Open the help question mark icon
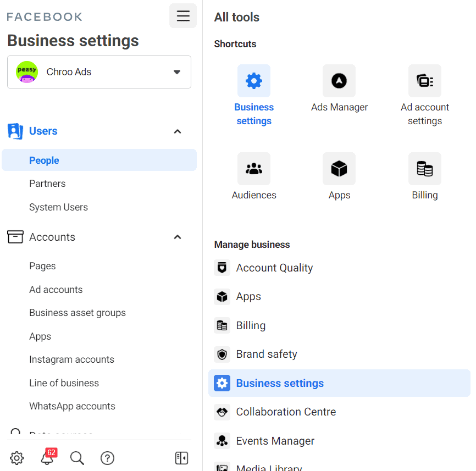Screen dimensions: 476x471 107,458
